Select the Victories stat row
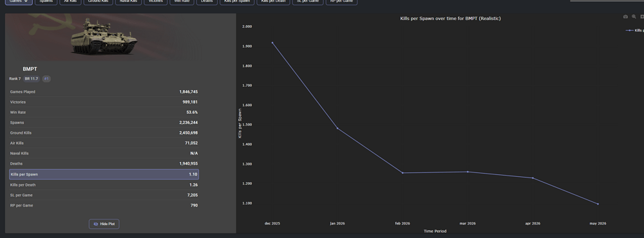Screen dimensions: 644x238 point(104,102)
